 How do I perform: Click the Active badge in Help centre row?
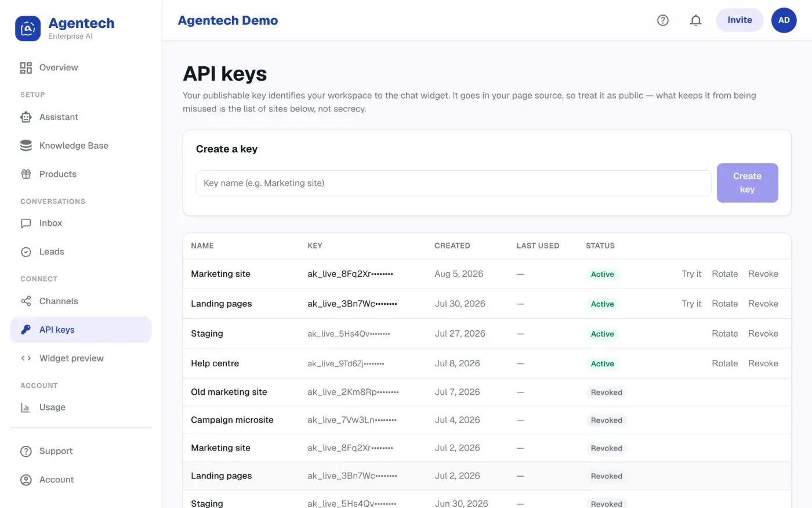(x=603, y=364)
